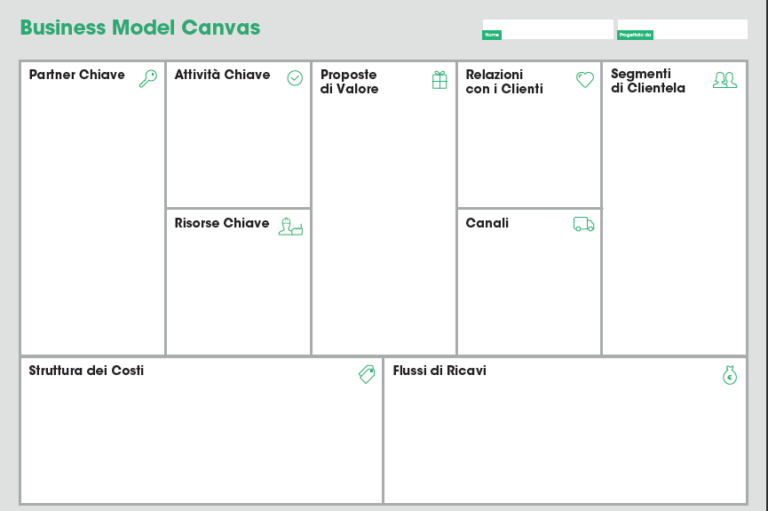Image resolution: width=768 pixels, height=511 pixels.
Task: Click the price tag icon in Struttura dei Costi
Action: click(x=367, y=374)
